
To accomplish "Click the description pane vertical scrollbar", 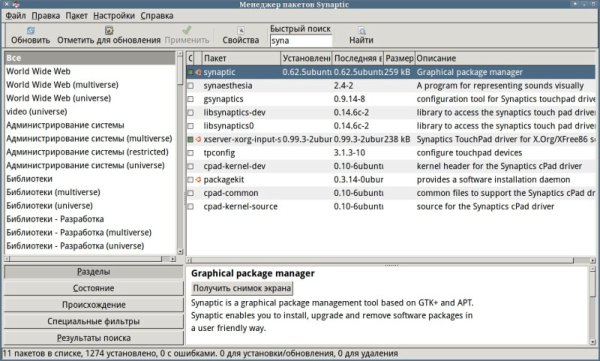I will [x=593, y=305].
